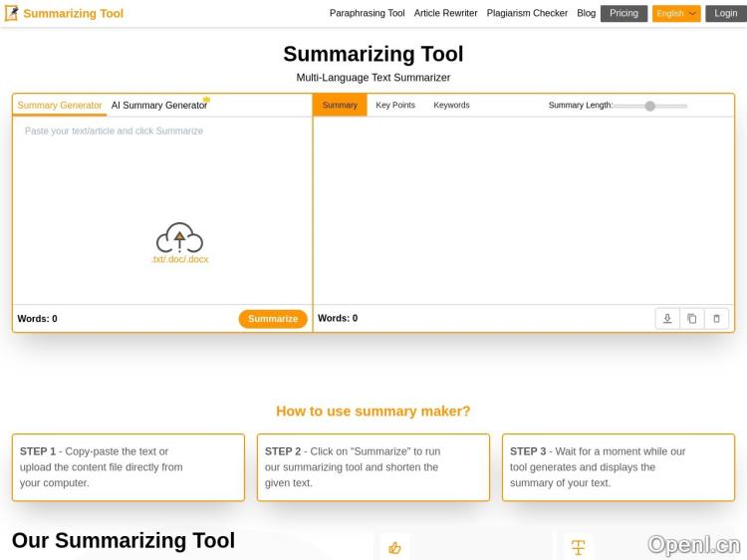Click the Login button

pos(726,14)
